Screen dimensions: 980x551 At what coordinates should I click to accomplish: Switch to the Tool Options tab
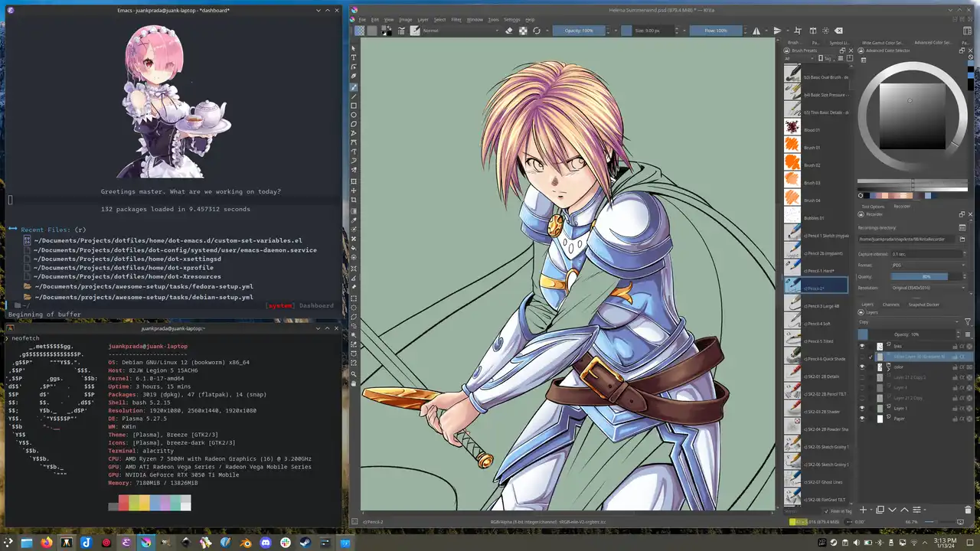point(873,207)
